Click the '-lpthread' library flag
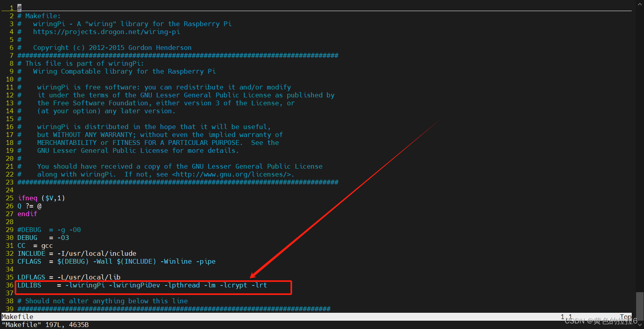Image resolution: width=644 pixels, height=329 pixels. (182, 285)
